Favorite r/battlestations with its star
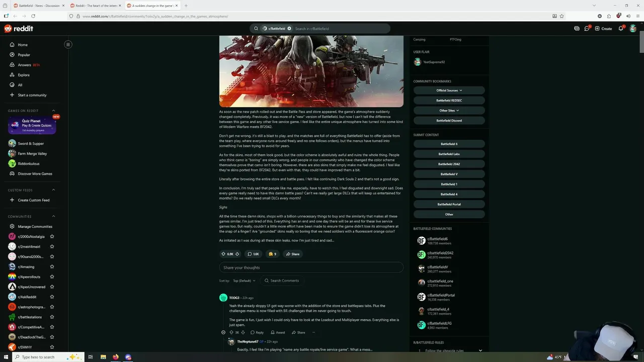This screenshot has width=644, height=362. [x=52, y=317]
